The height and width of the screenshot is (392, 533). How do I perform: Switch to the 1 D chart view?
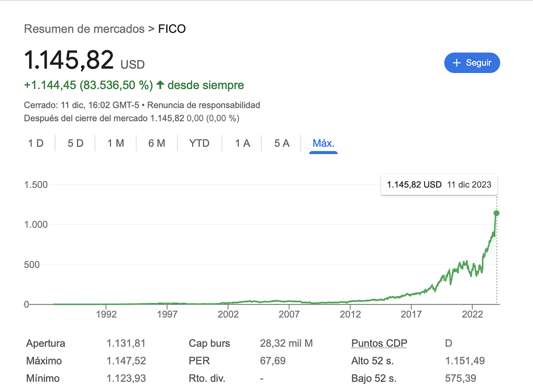[x=36, y=143]
